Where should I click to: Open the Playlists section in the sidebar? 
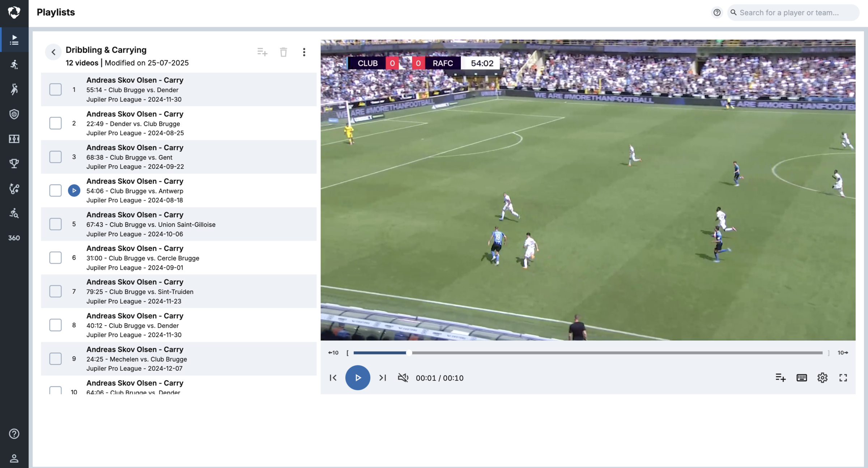pos(14,40)
